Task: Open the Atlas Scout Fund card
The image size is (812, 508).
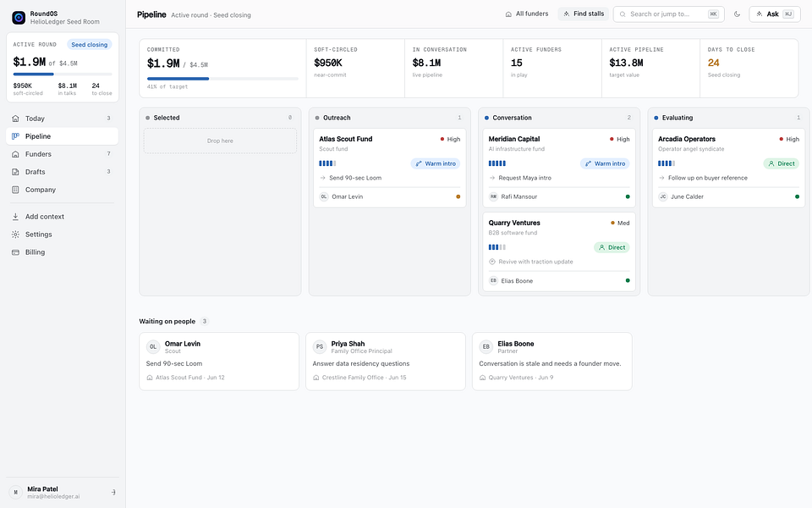Action: pyautogui.click(x=389, y=168)
